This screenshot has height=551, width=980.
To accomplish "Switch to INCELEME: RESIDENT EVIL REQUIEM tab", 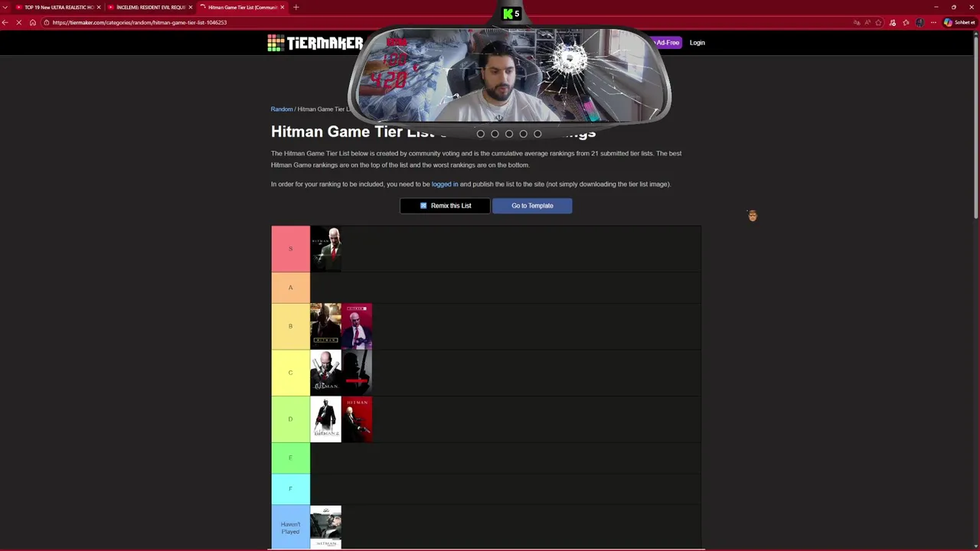I will click(150, 7).
